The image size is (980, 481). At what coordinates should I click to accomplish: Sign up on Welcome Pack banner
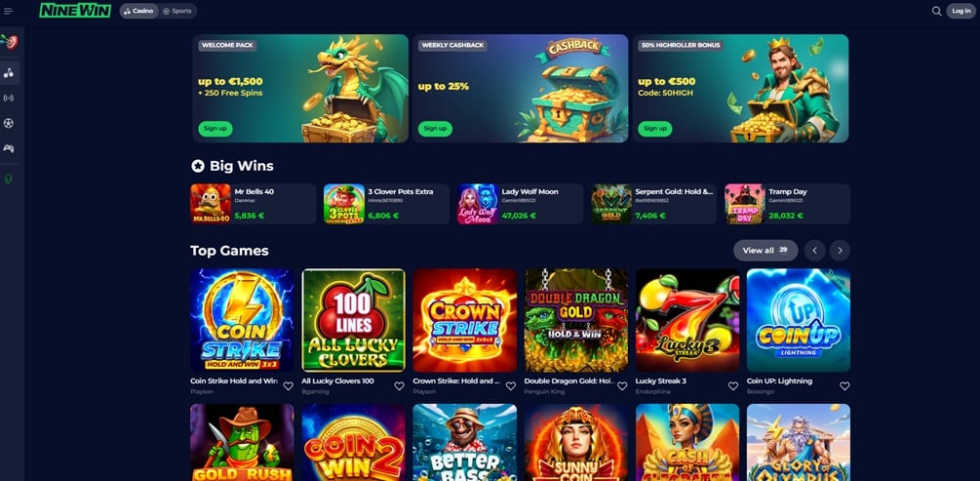pos(215,129)
